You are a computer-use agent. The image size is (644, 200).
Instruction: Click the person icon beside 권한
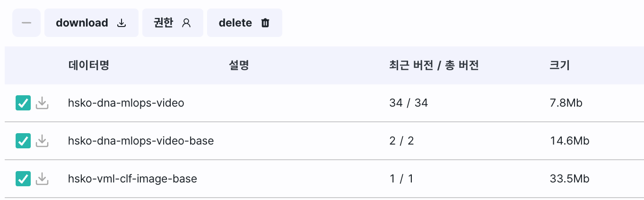186,23
